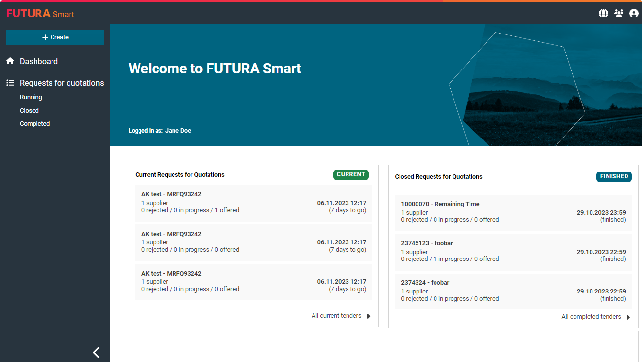The image size is (644, 362).
Task: Open the user profile account icon
Action: tap(634, 14)
